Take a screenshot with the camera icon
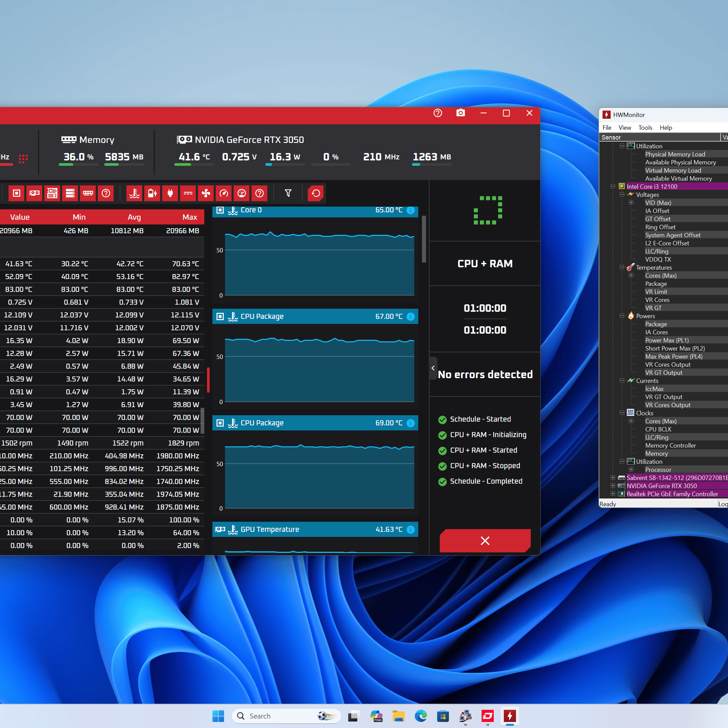This screenshot has width=728, height=728. 460,113
